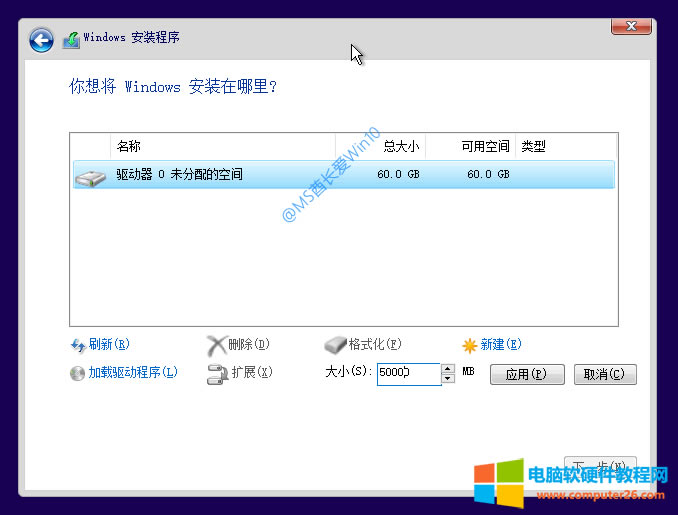Go back with the blue arrow button
The height and width of the screenshot is (515, 678).
pos(41,41)
